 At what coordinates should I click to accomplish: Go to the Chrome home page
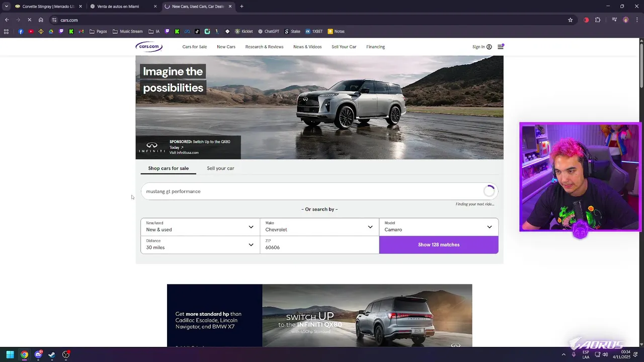pyautogui.click(x=41, y=20)
